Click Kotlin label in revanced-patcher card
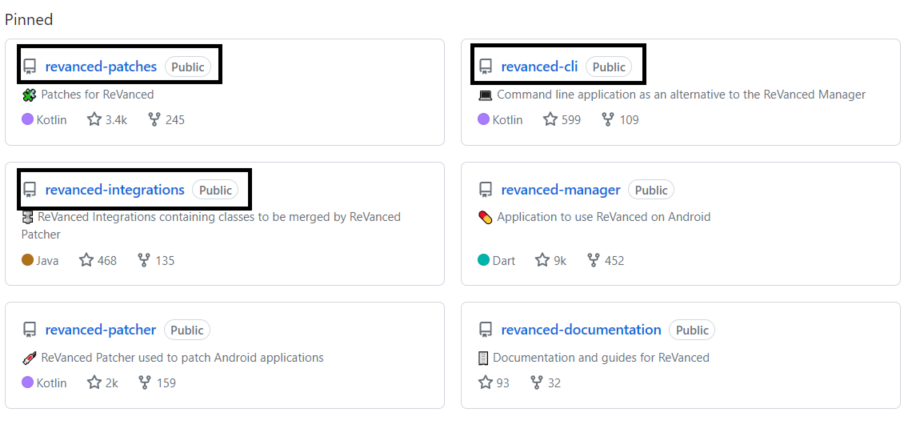Viewport: 910px width, 435px height. pos(52,383)
